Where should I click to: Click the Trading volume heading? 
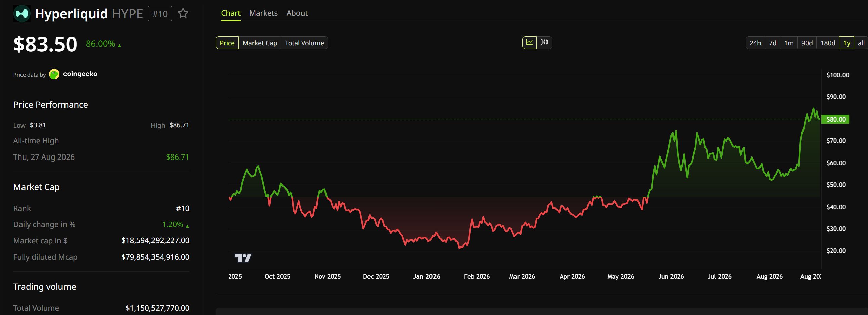click(45, 287)
